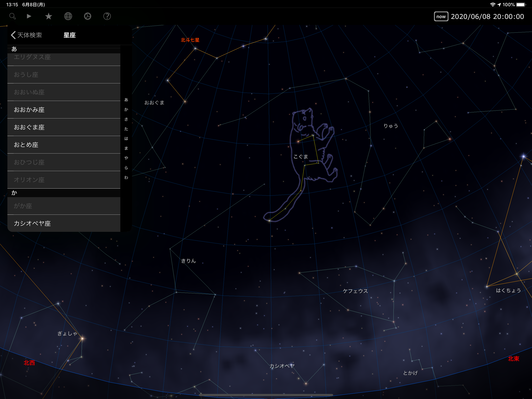The height and width of the screenshot is (399, 532).
Task: Open the search magnifier icon
Action: click(12, 16)
